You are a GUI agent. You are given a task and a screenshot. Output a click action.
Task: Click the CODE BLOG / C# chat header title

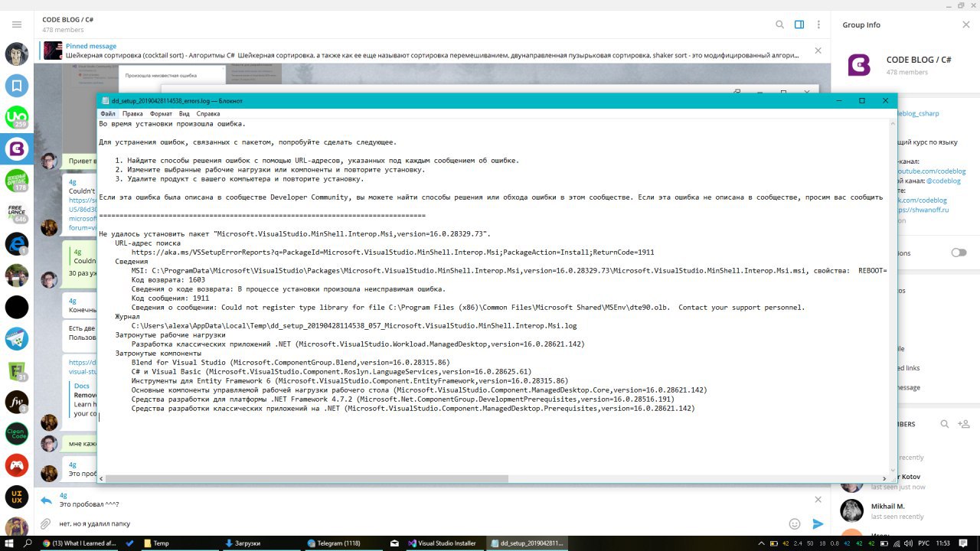coord(68,19)
